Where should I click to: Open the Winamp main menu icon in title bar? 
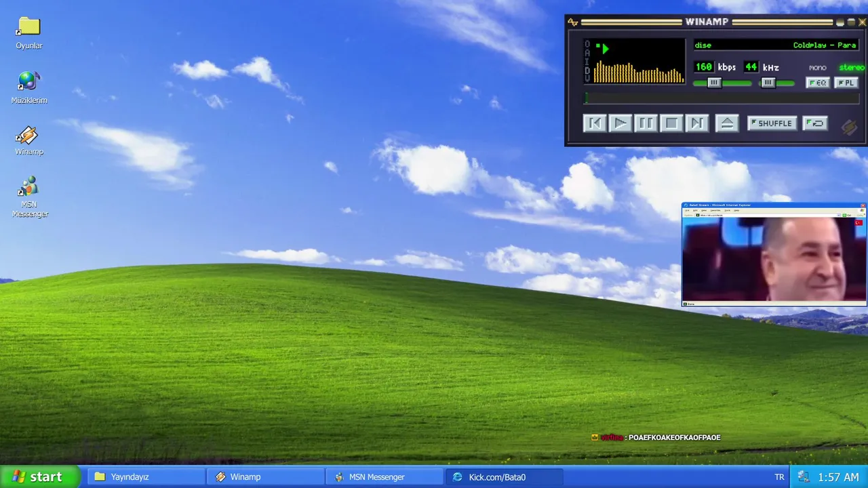click(x=573, y=22)
